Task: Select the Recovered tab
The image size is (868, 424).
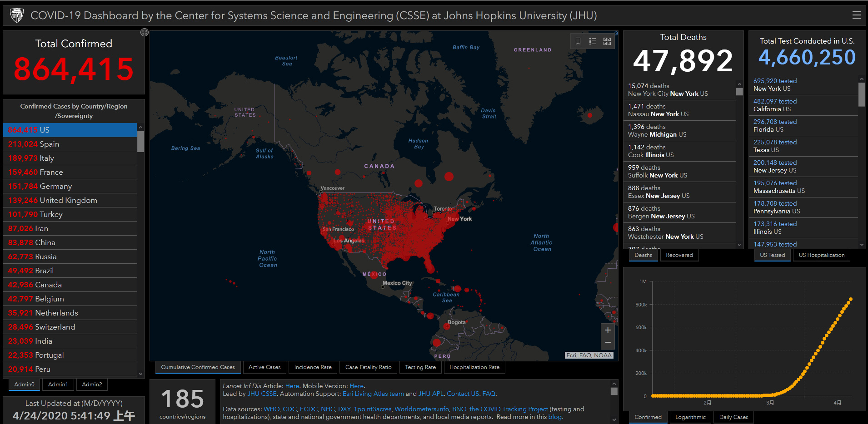Action: [x=679, y=255]
